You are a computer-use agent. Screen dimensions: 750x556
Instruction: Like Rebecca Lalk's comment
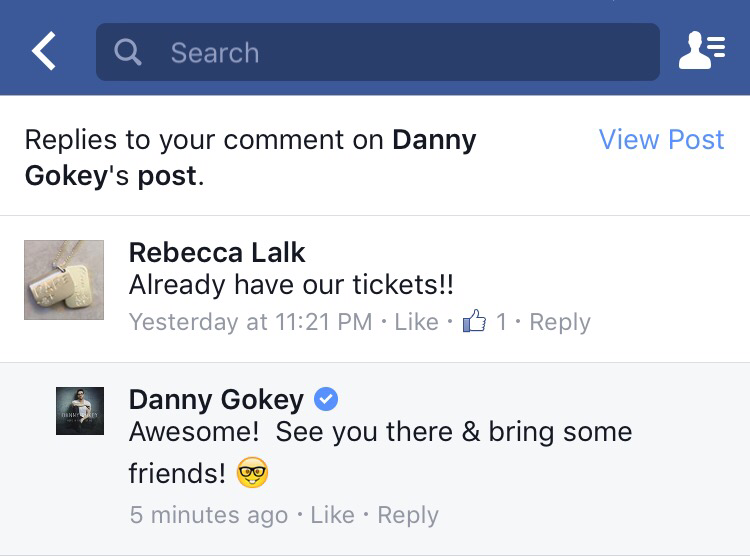416,322
